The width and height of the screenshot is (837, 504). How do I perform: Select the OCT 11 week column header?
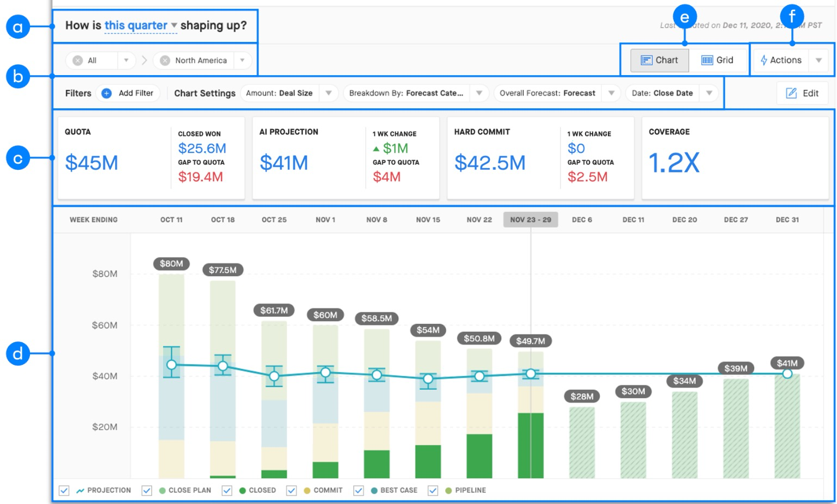click(x=171, y=220)
